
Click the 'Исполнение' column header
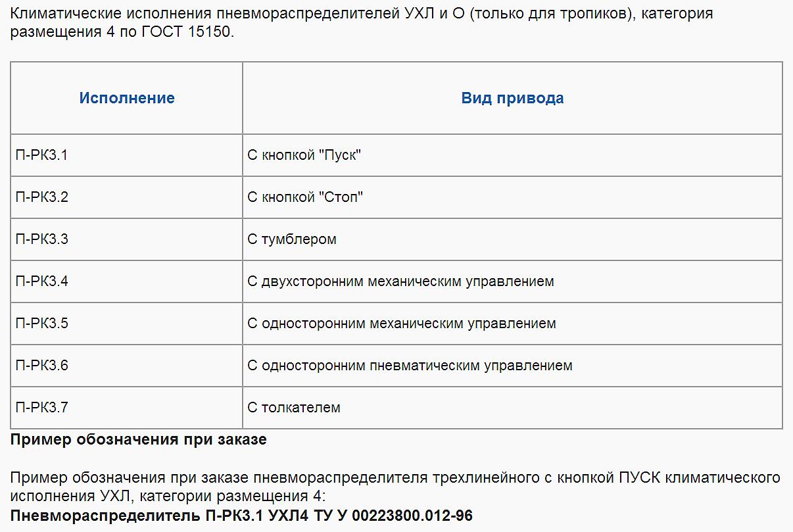pyautogui.click(x=127, y=98)
